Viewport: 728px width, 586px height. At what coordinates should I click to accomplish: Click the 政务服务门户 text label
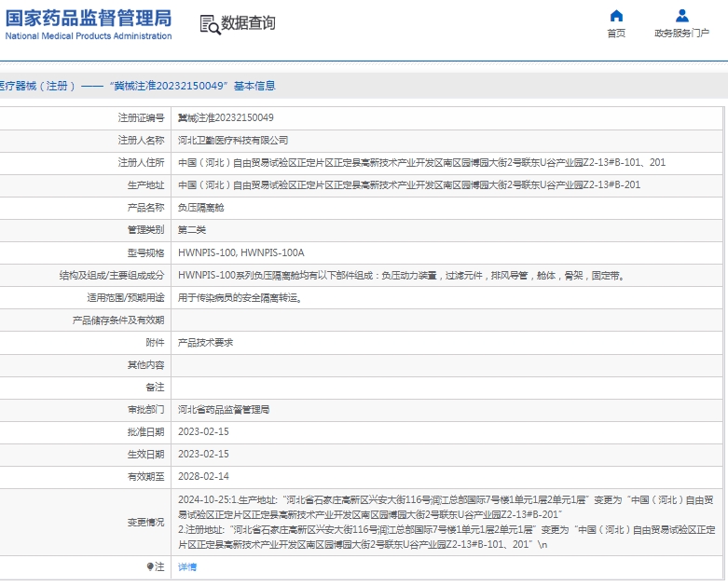[681, 33]
